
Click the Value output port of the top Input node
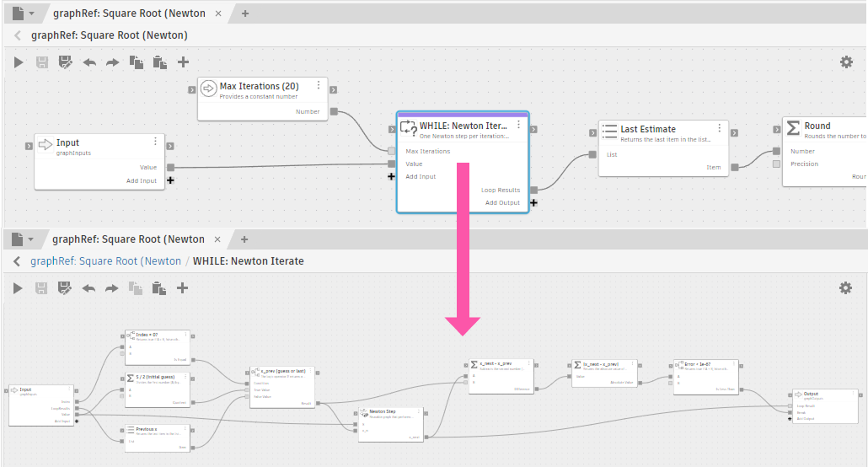(170, 167)
